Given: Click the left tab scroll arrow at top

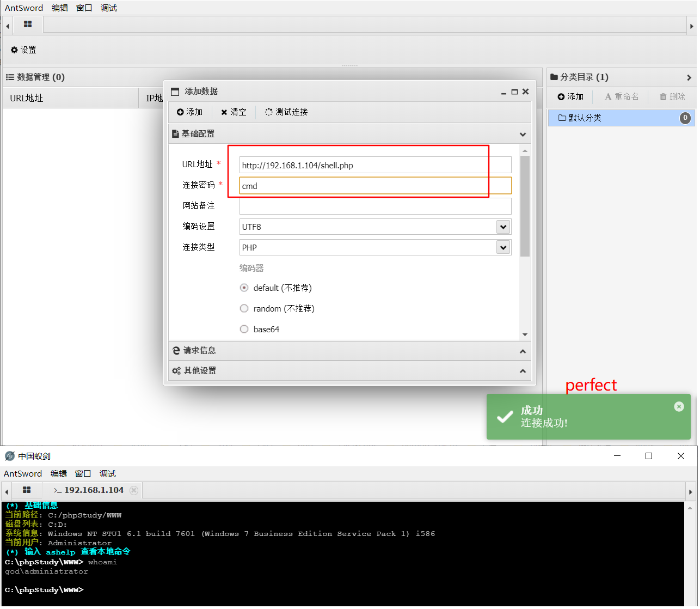Looking at the screenshot, I should click(x=8, y=26).
